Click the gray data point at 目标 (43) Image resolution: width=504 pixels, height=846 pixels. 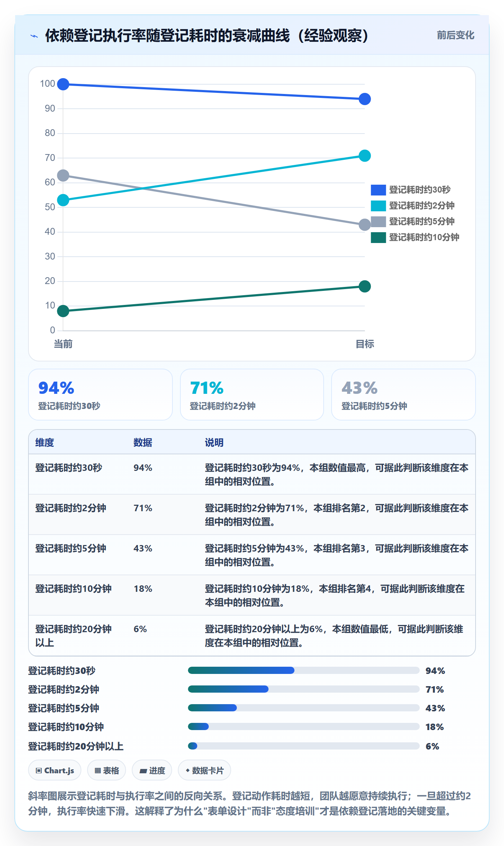365,225
